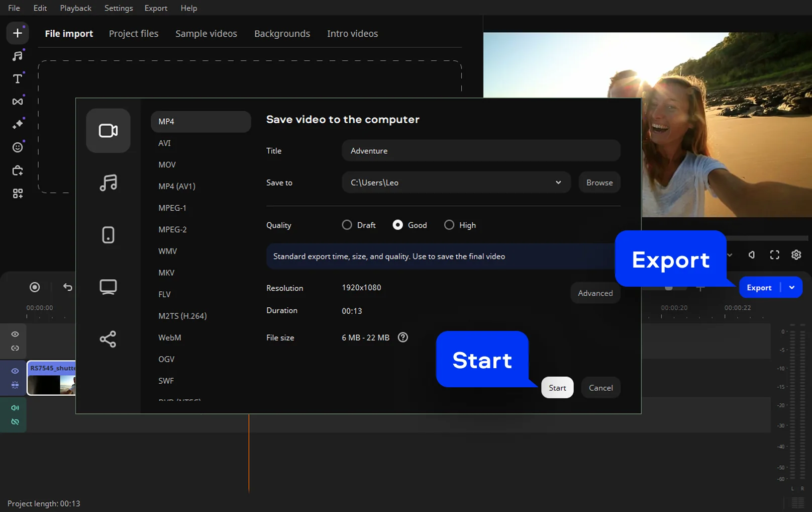Select the High quality radio button
This screenshot has height=512, width=812.
(449, 225)
